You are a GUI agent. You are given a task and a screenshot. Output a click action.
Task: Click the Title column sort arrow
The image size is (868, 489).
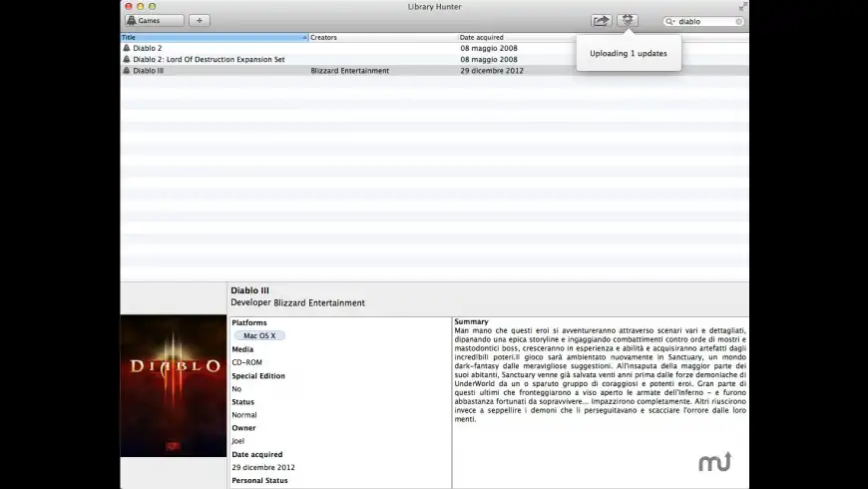305,37
